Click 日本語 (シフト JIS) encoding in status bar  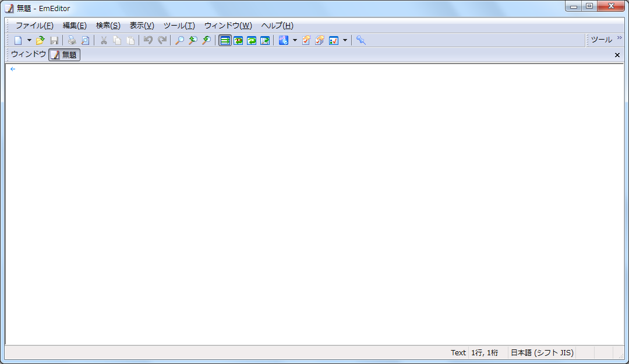click(x=542, y=352)
